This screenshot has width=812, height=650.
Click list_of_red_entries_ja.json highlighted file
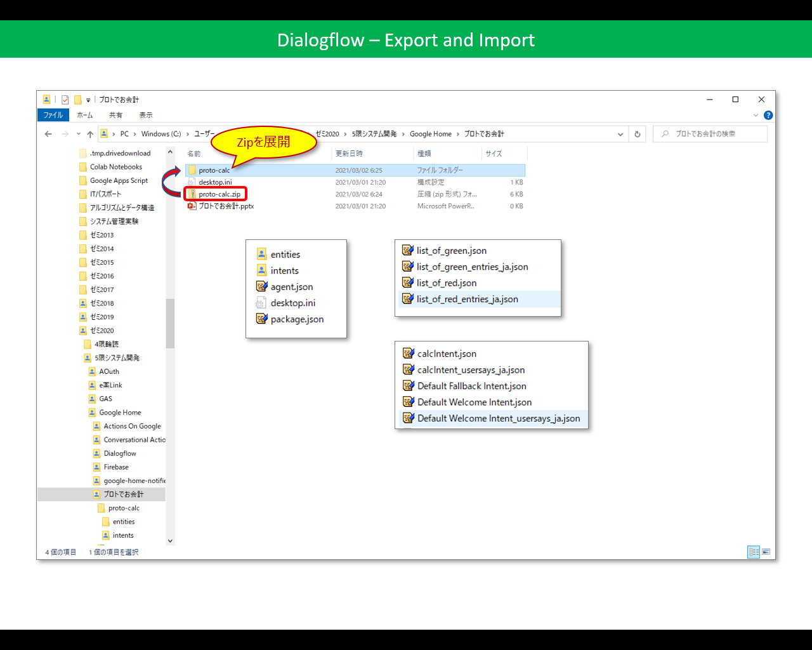click(479, 299)
